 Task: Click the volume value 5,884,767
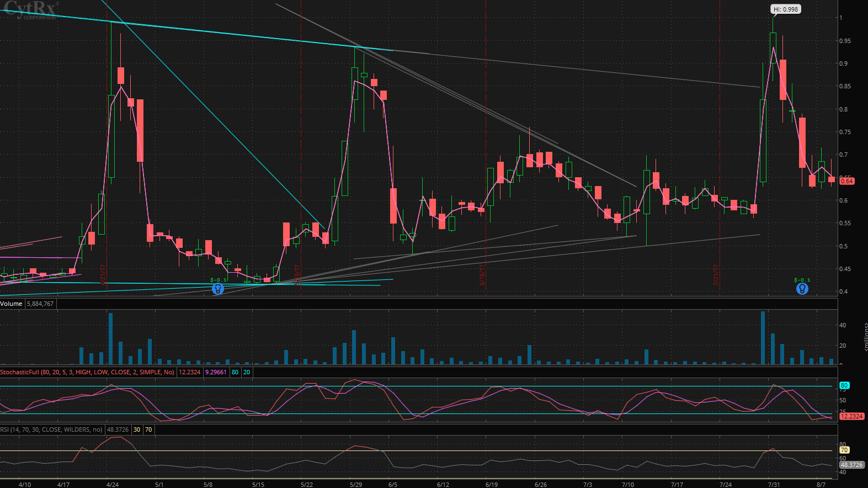(x=40, y=304)
